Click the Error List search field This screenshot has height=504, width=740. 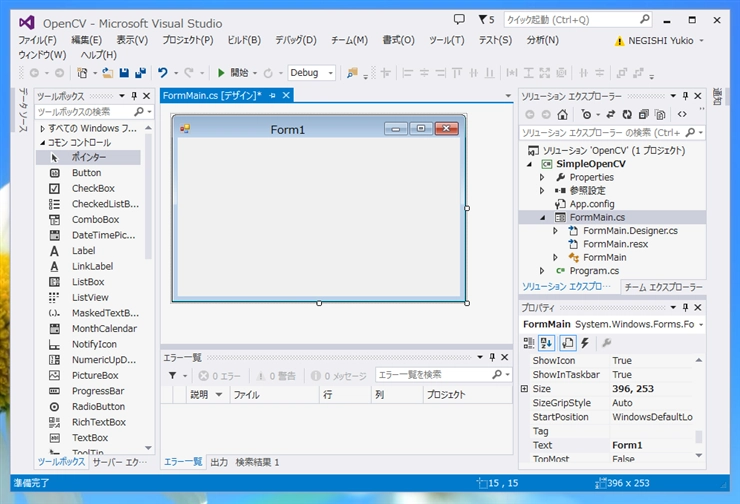coord(443,375)
